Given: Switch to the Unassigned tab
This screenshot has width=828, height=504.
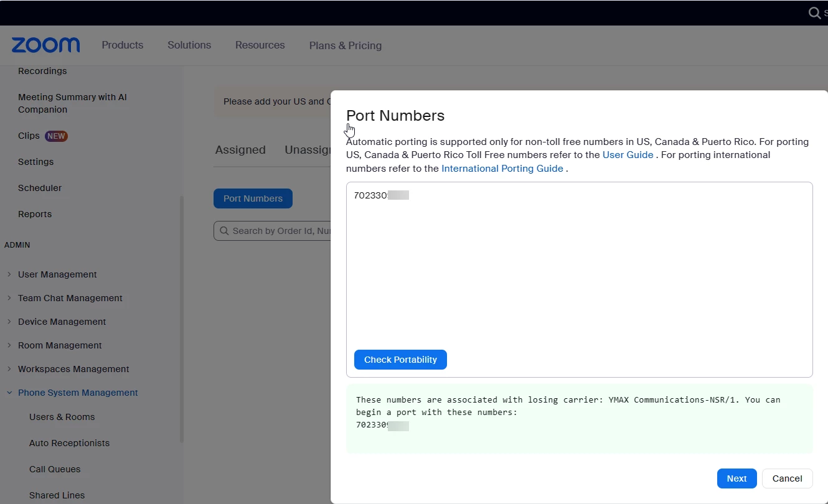Looking at the screenshot, I should coord(308,150).
